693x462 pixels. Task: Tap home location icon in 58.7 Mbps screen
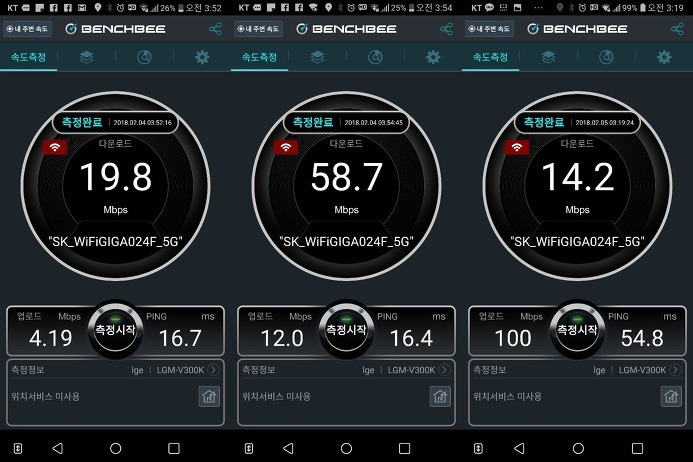point(440,397)
